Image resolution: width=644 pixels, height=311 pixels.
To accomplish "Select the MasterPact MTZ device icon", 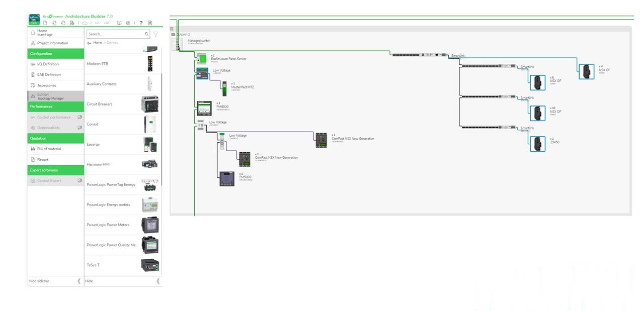I will 224,88.
